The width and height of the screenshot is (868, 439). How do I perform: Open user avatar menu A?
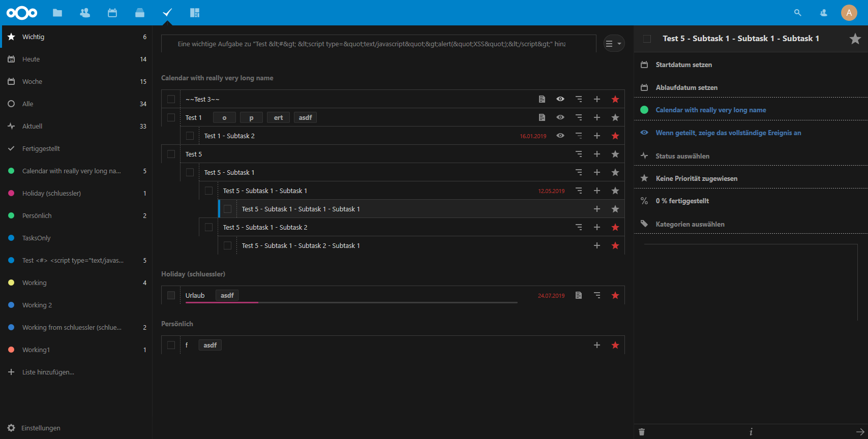pyautogui.click(x=849, y=13)
